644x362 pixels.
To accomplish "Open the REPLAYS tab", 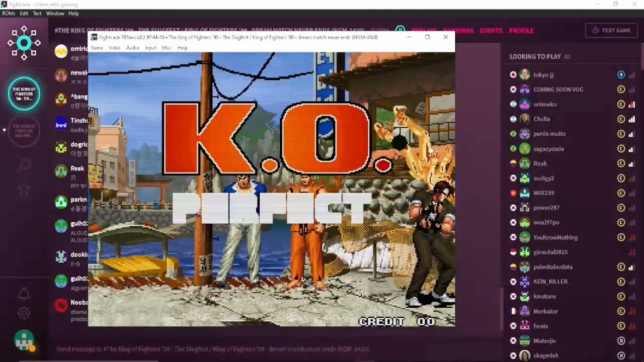I will click(x=424, y=30).
